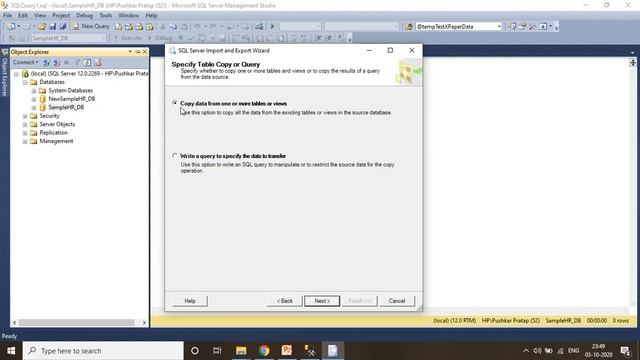This screenshot has width=640, height=360.
Task: Click the Next button in the wizard
Action: pyautogui.click(x=322, y=301)
